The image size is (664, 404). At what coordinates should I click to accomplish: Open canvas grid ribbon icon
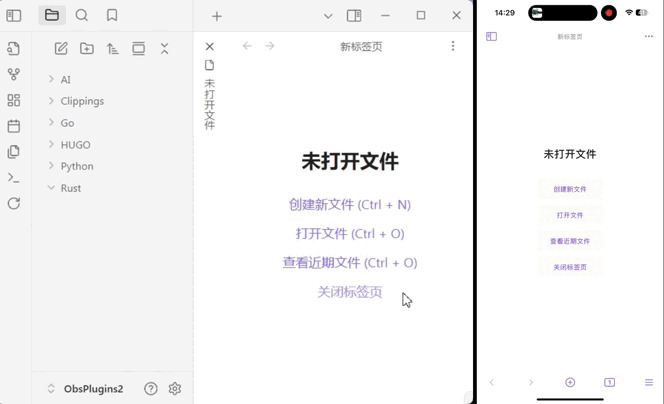click(x=14, y=100)
